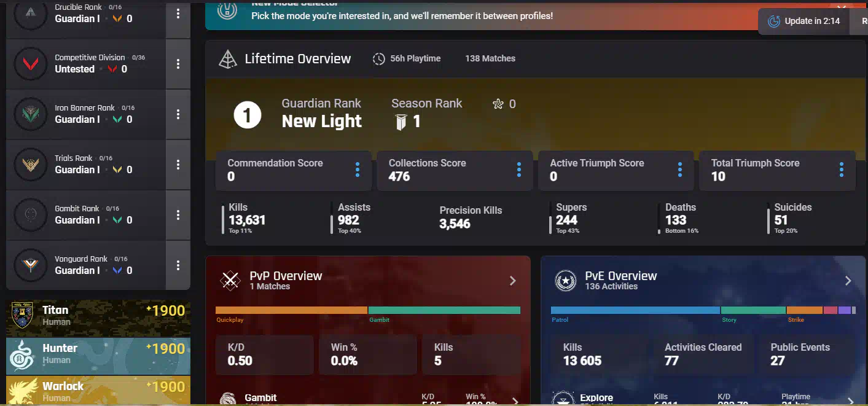Open Collections Score options dots
This screenshot has width=868, height=406.
519,170
